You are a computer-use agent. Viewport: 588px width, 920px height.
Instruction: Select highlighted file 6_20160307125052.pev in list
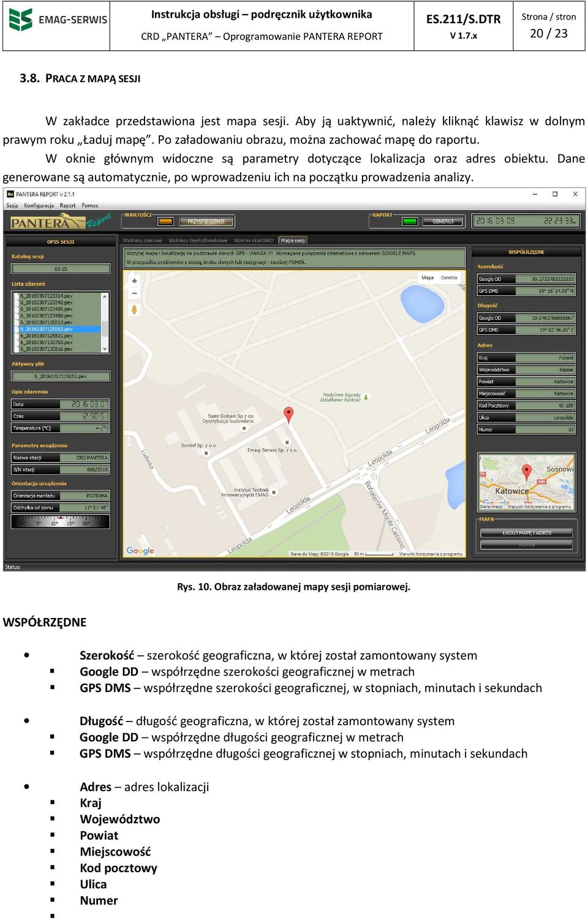pos(56,329)
